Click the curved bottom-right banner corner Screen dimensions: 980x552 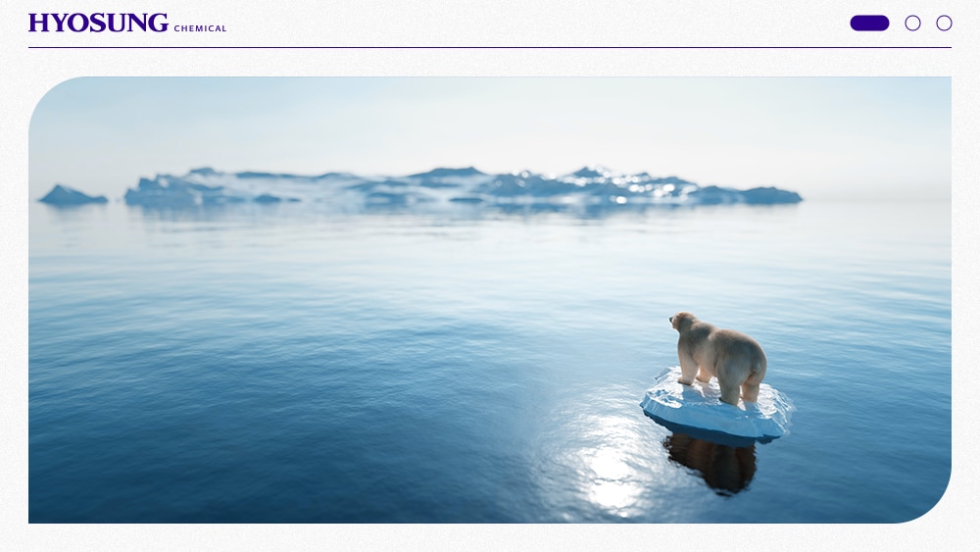pyautogui.click(x=931, y=503)
